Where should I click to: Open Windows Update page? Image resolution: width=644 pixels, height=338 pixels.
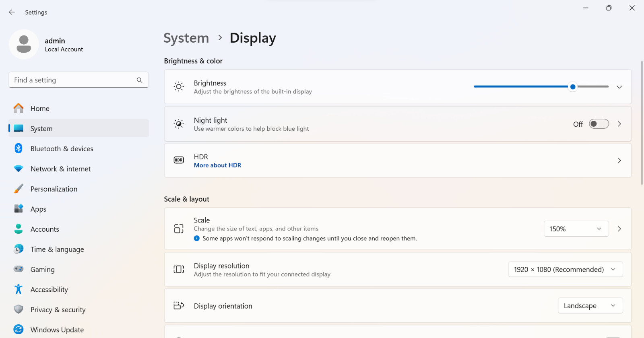(78, 330)
